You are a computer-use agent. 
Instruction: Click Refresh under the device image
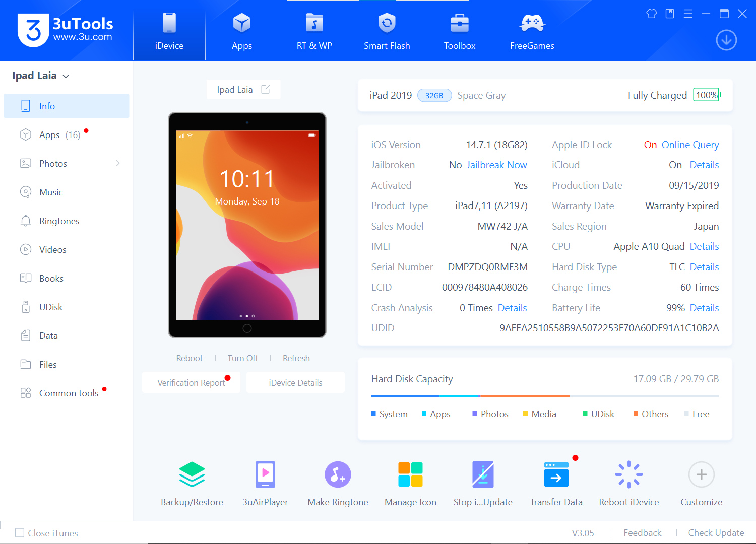(x=296, y=358)
